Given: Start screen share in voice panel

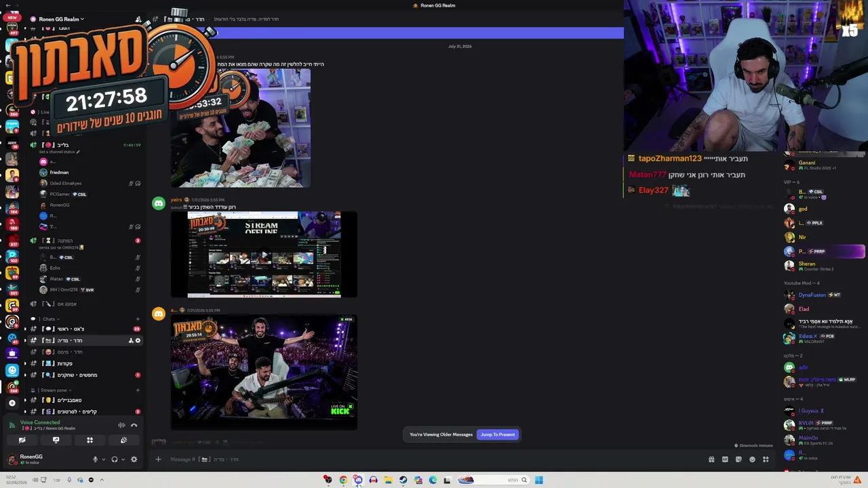Looking at the screenshot, I should coord(56,440).
